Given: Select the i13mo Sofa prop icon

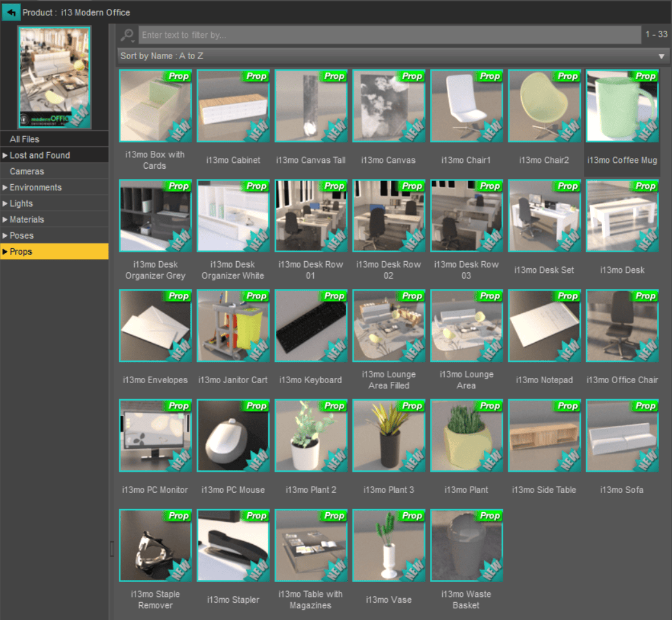Looking at the screenshot, I should 621,435.
